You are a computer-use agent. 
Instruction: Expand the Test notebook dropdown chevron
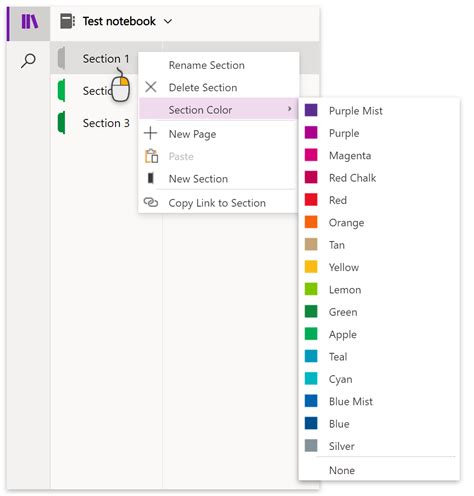[x=168, y=22]
